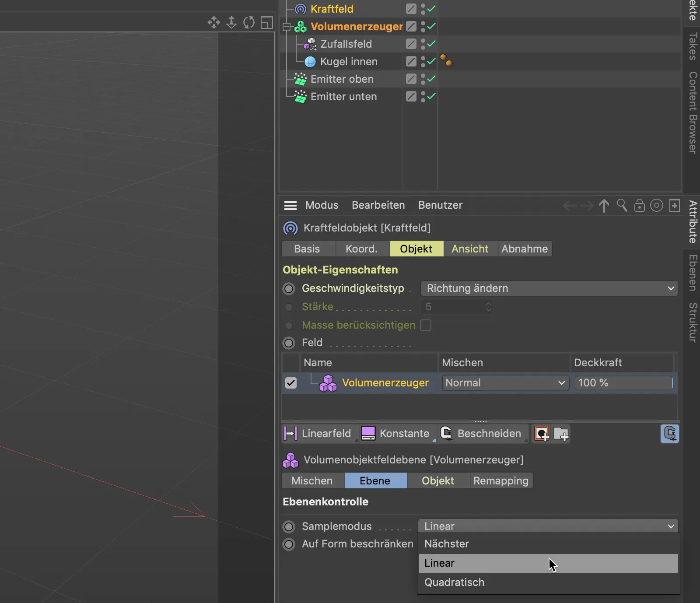The height and width of the screenshot is (603, 700).
Task: Choose Linear from the Samplemodus list
Action: coord(549,563)
